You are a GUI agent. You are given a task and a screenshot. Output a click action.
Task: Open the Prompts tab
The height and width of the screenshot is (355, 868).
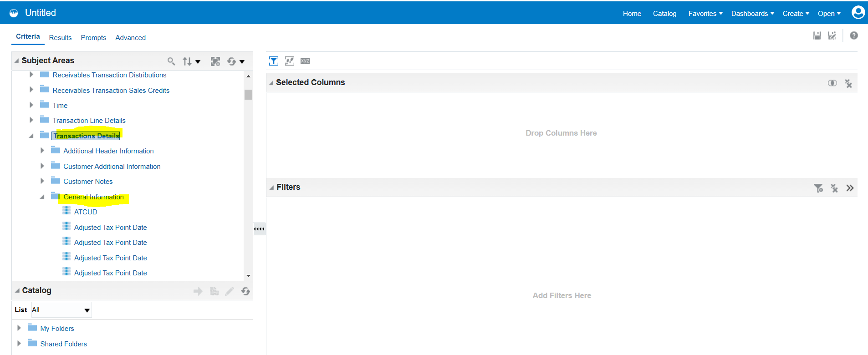93,38
